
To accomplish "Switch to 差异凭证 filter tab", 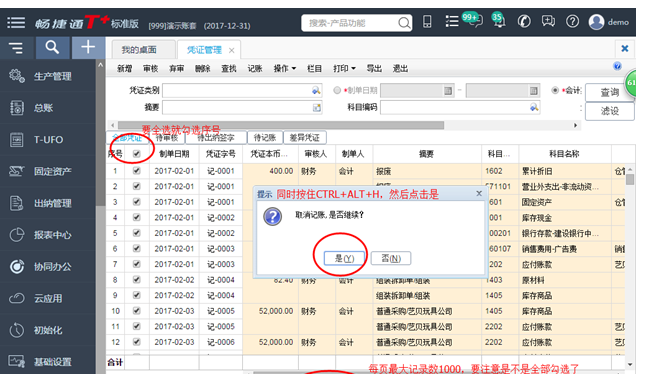I will click(304, 138).
